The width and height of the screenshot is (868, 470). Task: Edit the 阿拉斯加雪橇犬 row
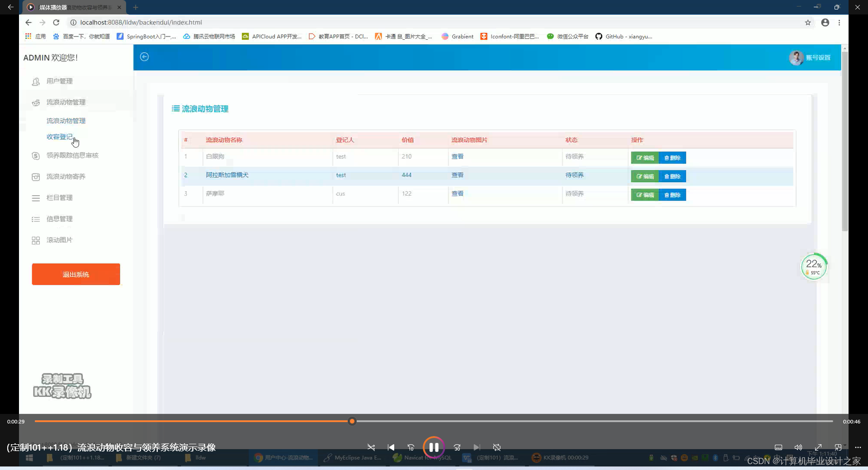pos(645,176)
